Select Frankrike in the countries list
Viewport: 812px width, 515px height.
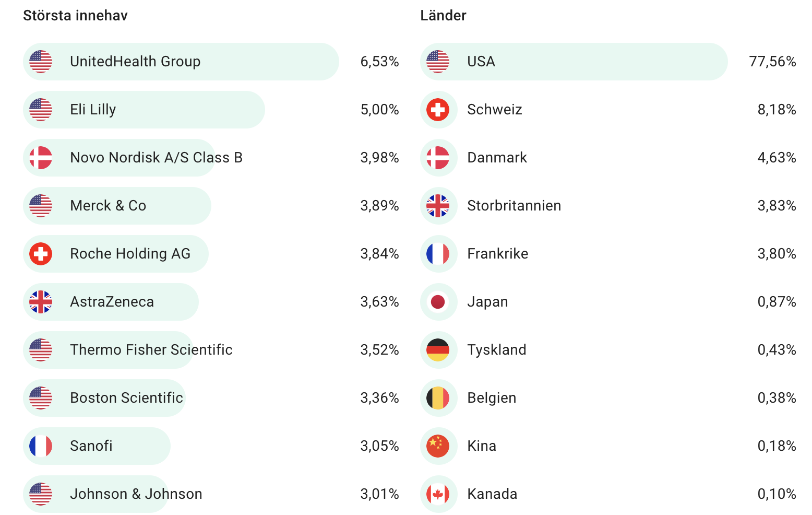point(497,254)
